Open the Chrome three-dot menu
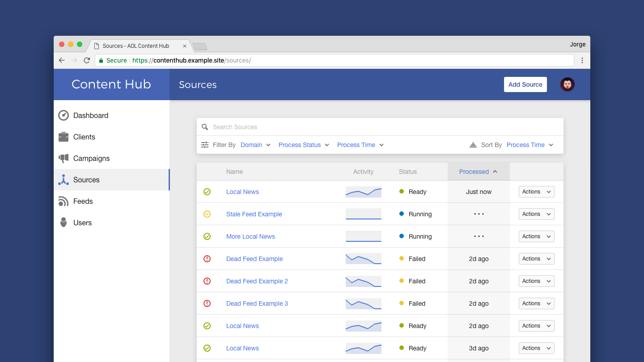 (582, 60)
